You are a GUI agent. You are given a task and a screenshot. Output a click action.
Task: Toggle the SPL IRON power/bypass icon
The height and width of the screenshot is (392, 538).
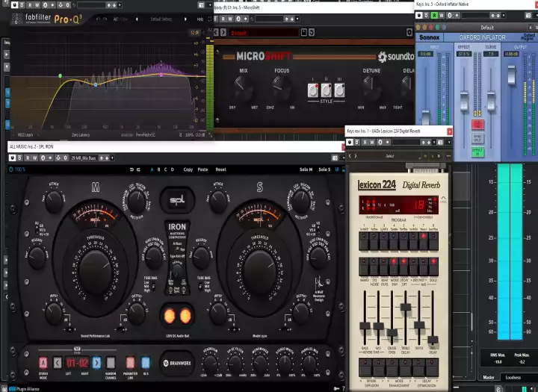10,169
